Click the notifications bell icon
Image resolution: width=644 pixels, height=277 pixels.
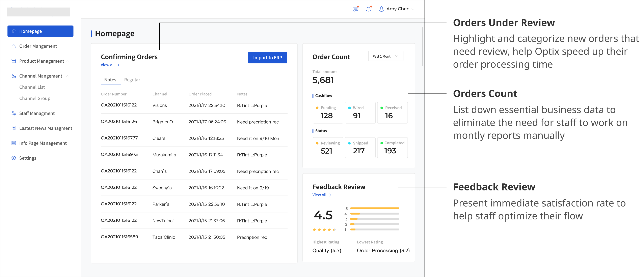[368, 9]
